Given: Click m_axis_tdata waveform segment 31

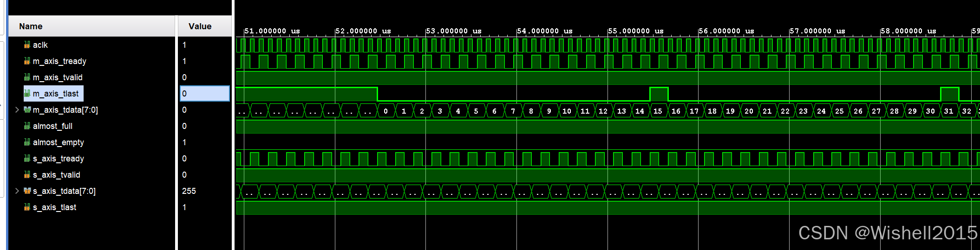Looking at the screenshot, I should [x=949, y=111].
